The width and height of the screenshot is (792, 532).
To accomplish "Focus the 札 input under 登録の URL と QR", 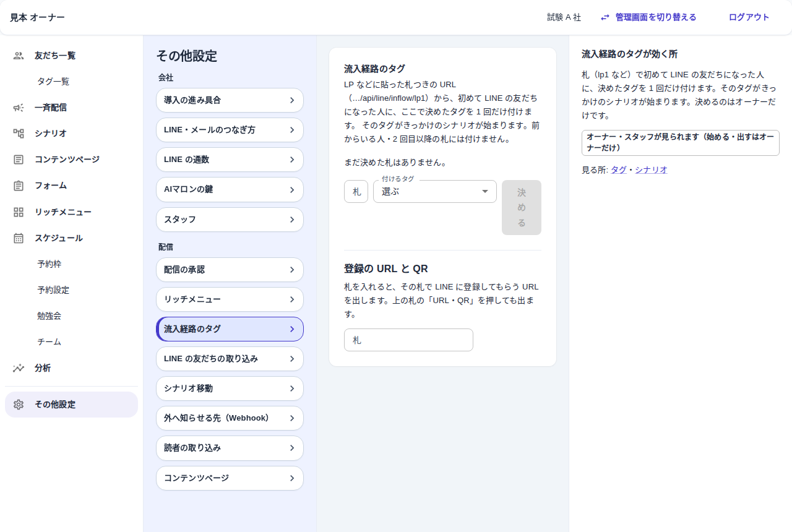I will pos(408,340).
